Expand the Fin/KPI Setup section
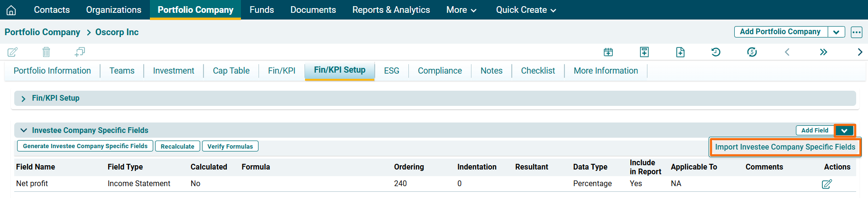The height and width of the screenshot is (198, 868). point(23,98)
